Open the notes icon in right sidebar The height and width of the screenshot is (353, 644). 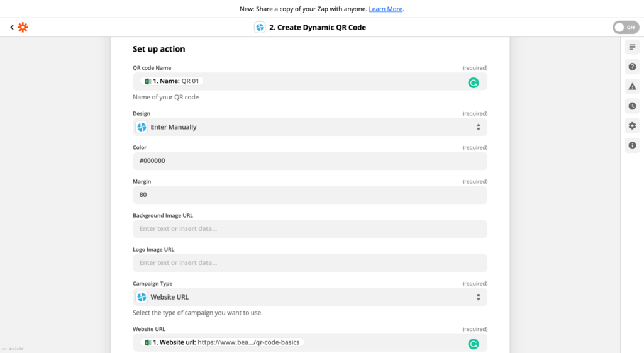point(632,47)
